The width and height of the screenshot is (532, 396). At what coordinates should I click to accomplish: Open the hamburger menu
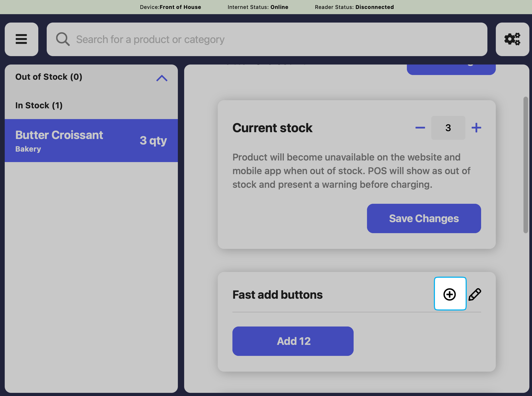pos(21,39)
